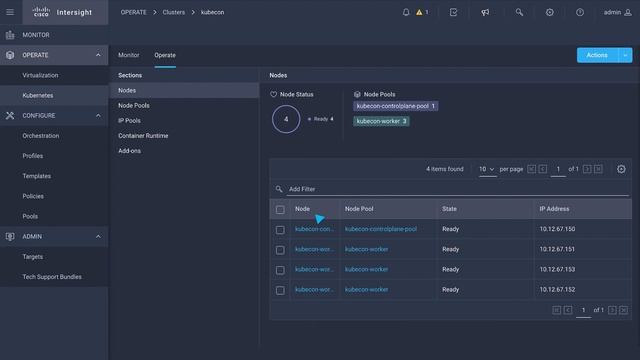Select checkbox for node 10.12.67.152

pyautogui.click(x=280, y=290)
